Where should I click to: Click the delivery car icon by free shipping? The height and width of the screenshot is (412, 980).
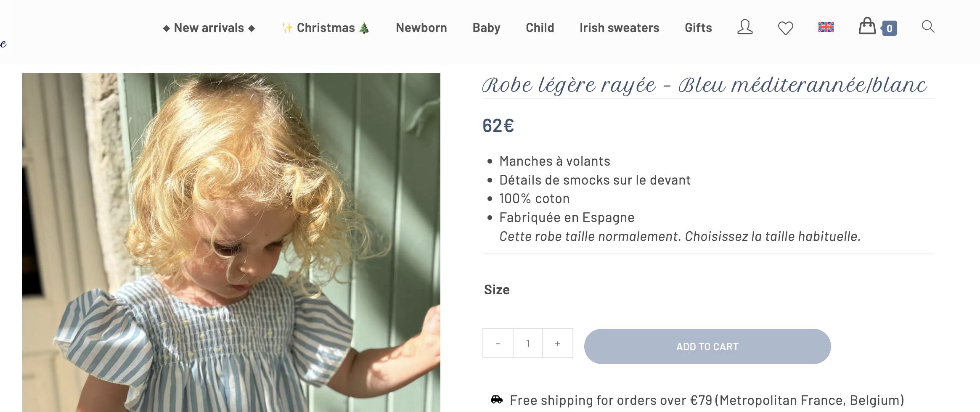pyautogui.click(x=497, y=399)
